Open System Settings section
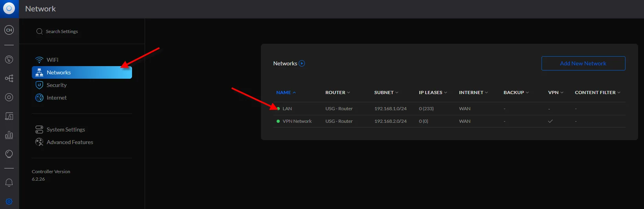This screenshot has width=644, height=209. [x=82, y=129]
